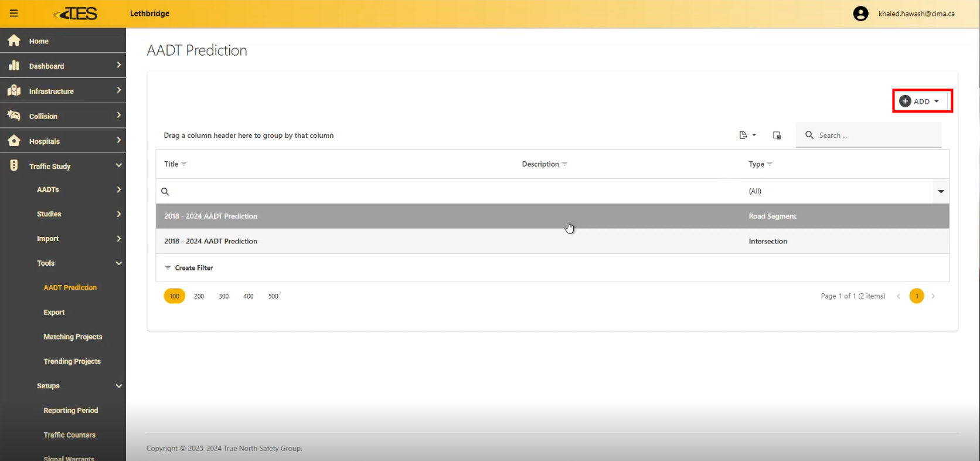The height and width of the screenshot is (461, 980).
Task: Click the Home icon in sidebar
Action: (14, 41)
